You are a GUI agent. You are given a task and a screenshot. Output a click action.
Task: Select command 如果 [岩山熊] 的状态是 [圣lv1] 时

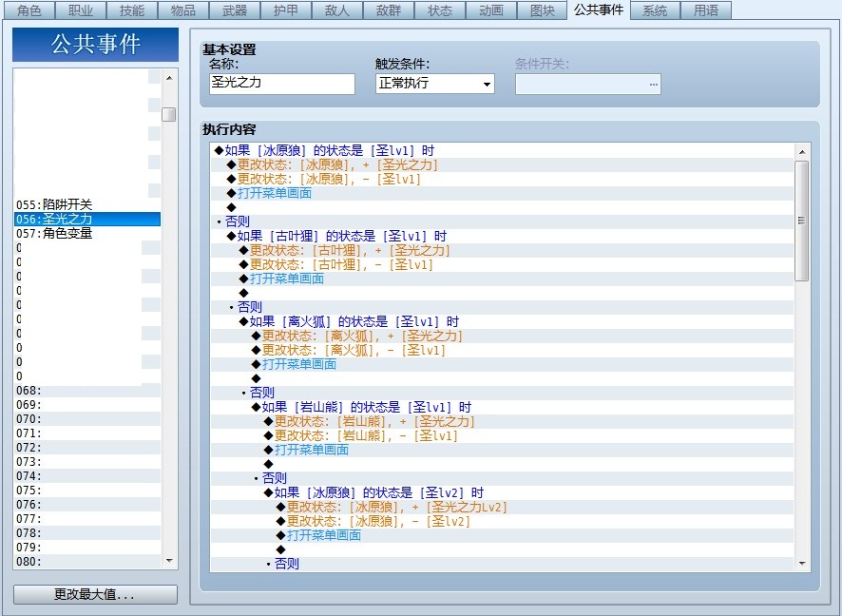tap(502, 407)
